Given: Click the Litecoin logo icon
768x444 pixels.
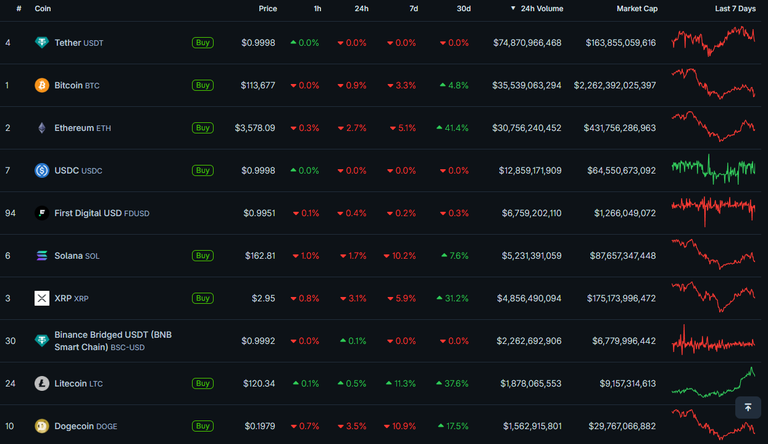Looking at the screenshot, I should 42,383.
